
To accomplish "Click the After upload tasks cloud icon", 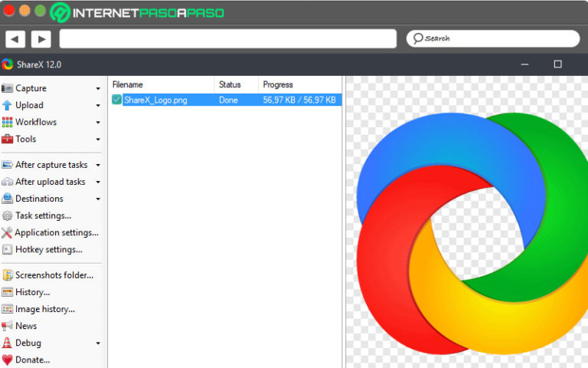I will 7,182.
